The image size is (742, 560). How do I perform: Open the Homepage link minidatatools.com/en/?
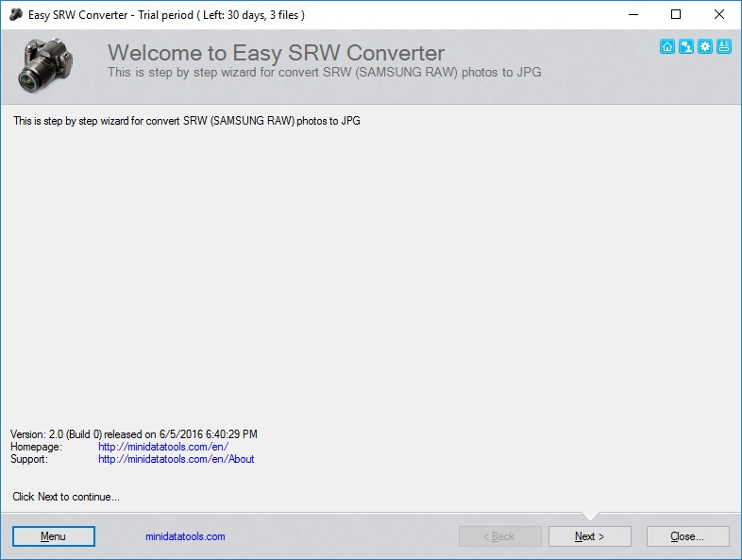point(163,447)
